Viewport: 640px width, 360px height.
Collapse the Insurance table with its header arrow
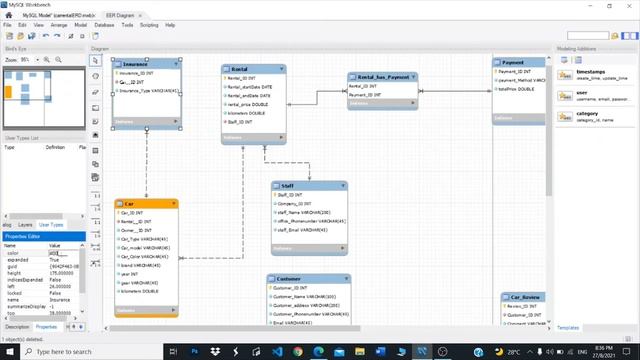[176, 64]
